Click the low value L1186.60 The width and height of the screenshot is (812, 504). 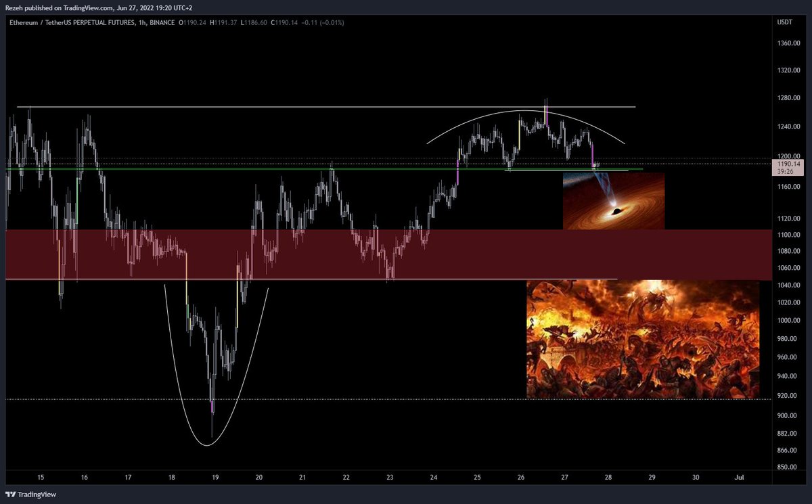(254, 23)
